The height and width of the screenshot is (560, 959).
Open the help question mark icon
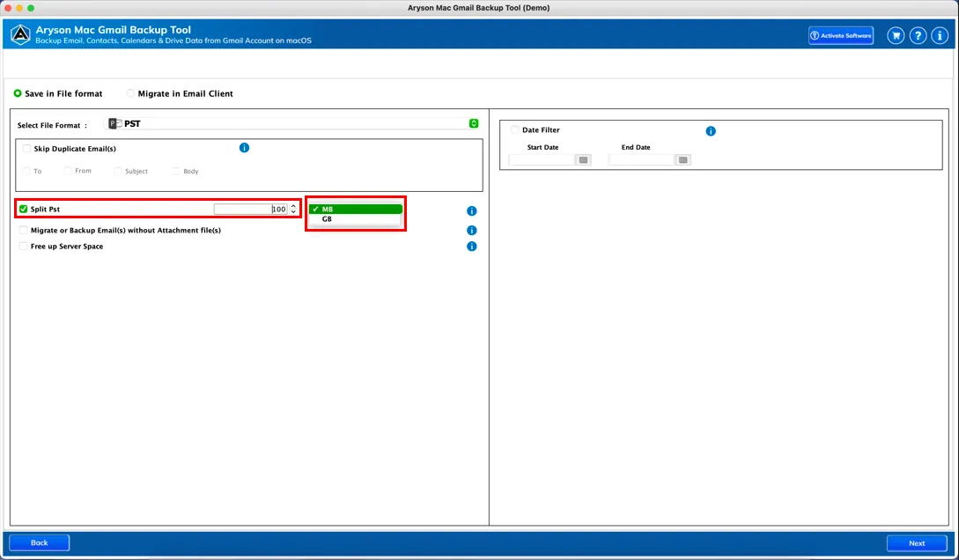(x=918, y=35)
